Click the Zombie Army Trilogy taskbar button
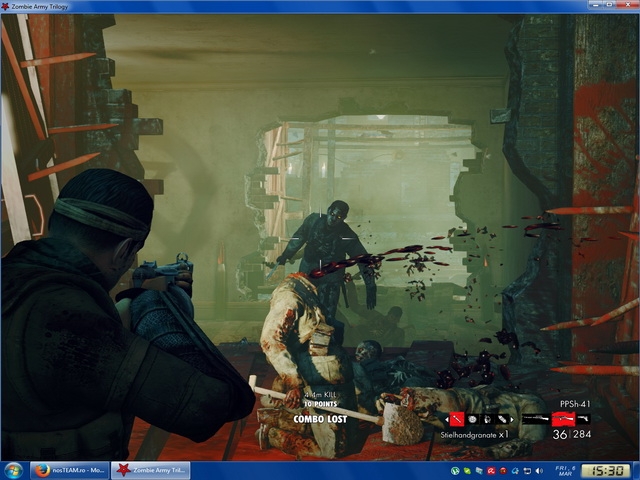The height and width of the screenshot is (480, 640). click(151, 471)
